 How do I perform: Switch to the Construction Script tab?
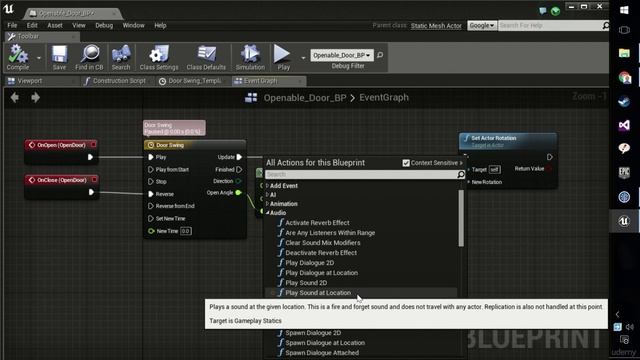[x=119, y=81]
